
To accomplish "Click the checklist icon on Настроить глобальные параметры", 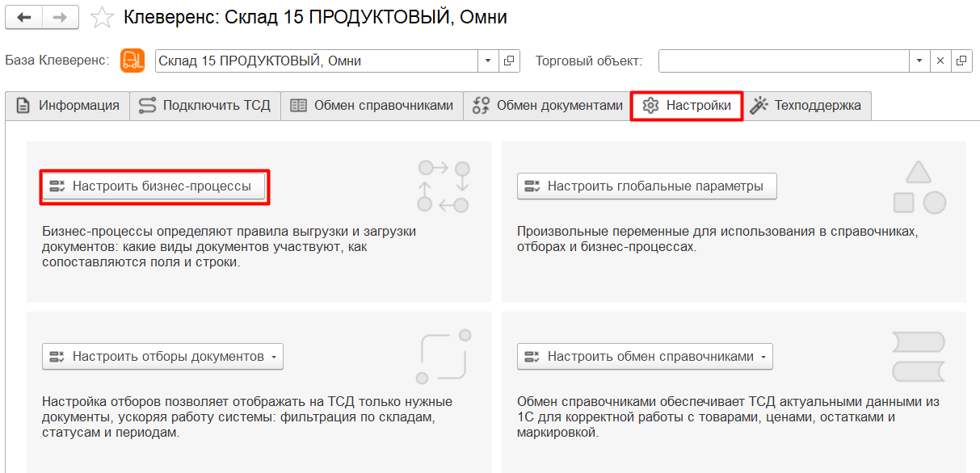I will (x=532, y=186).
